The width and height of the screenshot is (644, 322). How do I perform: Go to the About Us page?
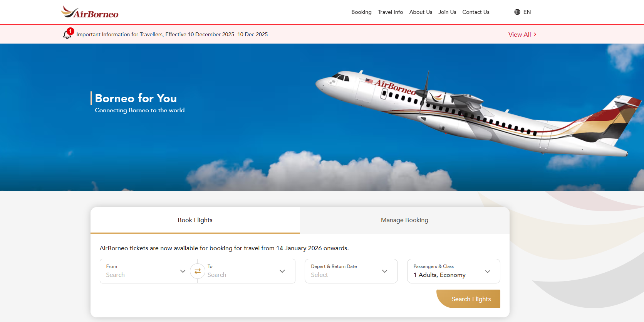tap(421, 12)
